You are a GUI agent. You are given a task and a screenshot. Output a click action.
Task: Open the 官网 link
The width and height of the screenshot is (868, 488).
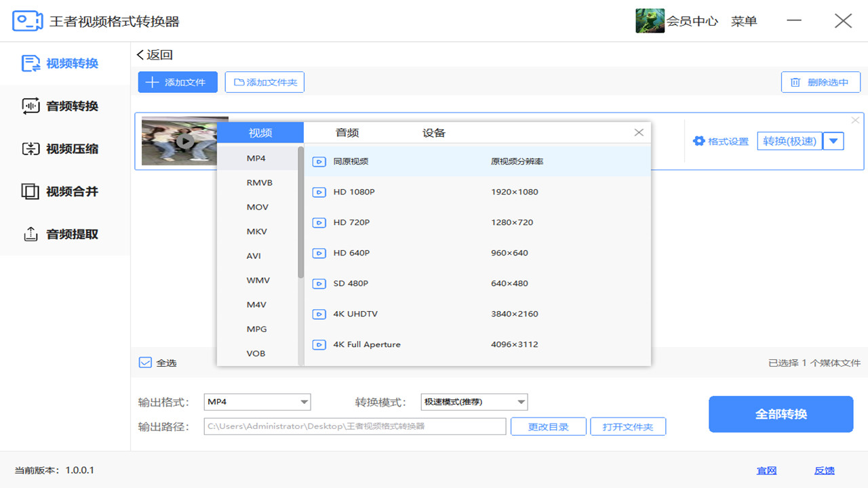click(x=766, y=470)
